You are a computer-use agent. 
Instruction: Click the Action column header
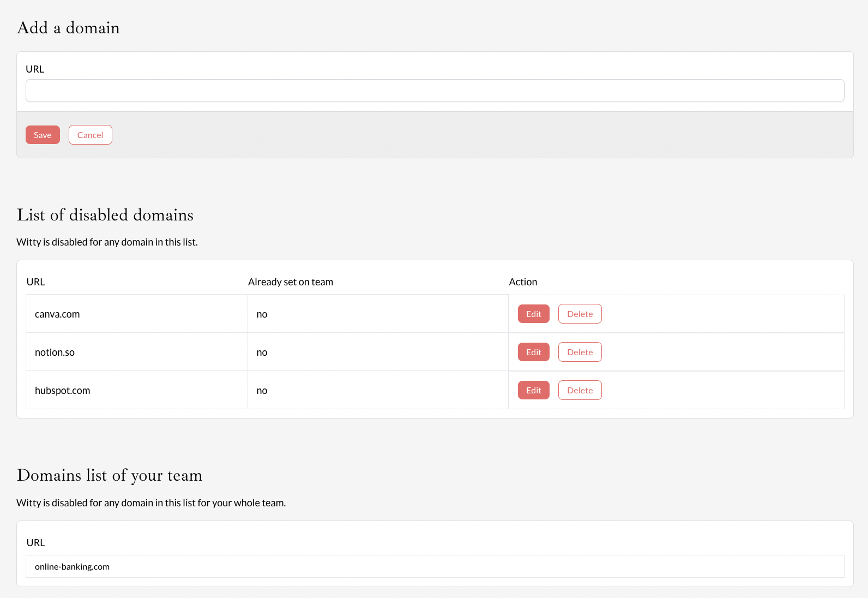(x=522, y=282)
